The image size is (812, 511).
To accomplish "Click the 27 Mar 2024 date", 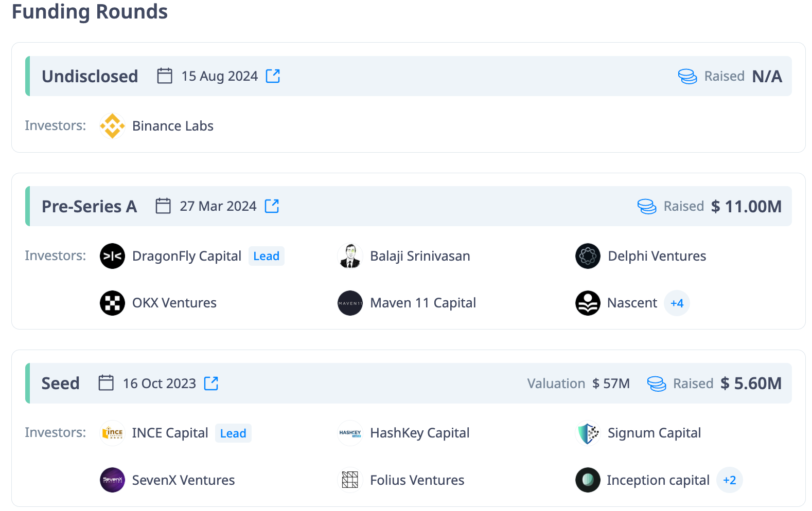I will coord(218,206).
